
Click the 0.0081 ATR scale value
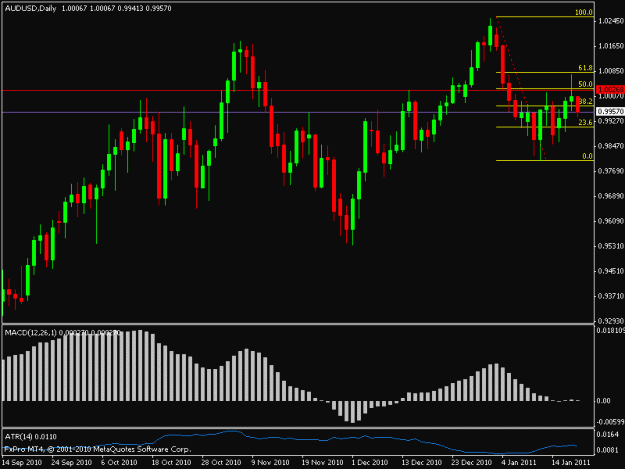tap(609, 450)
